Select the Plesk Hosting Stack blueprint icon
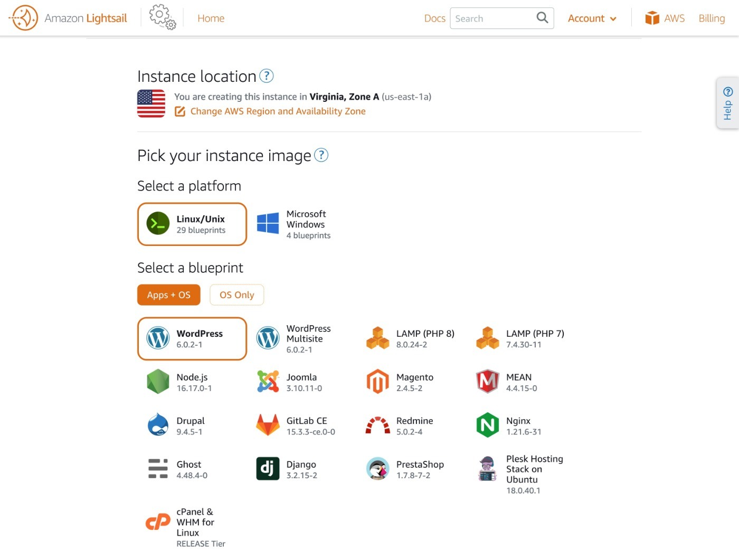This screenshot has height=560, width=739. coord(488,469)
